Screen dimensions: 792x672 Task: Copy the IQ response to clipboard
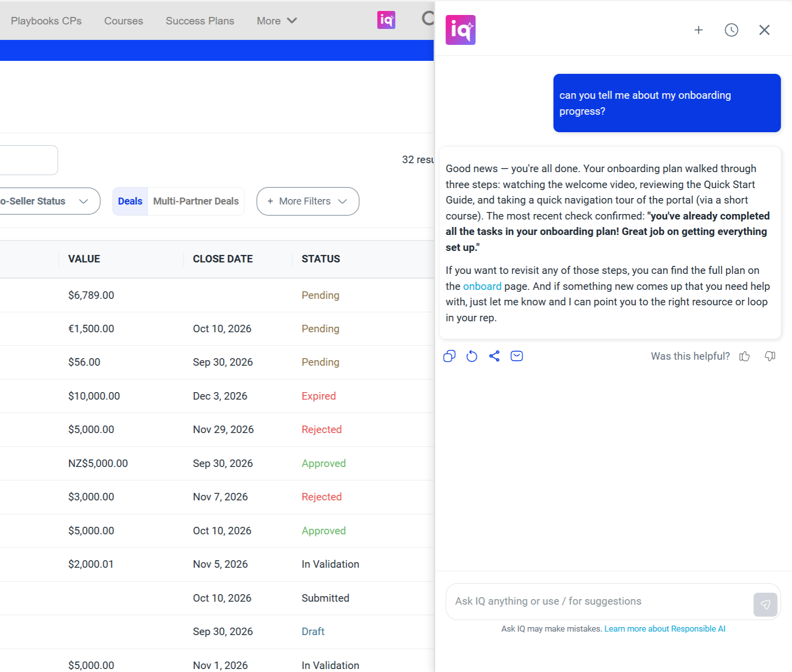(449, 356)
